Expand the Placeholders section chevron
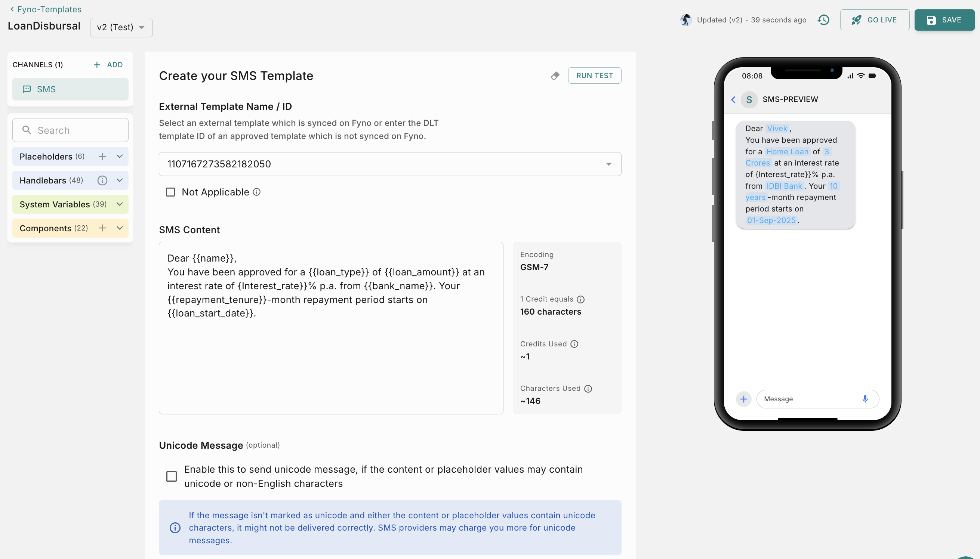The width and height of the screenshot is (980, 559). tap(120, 156)
